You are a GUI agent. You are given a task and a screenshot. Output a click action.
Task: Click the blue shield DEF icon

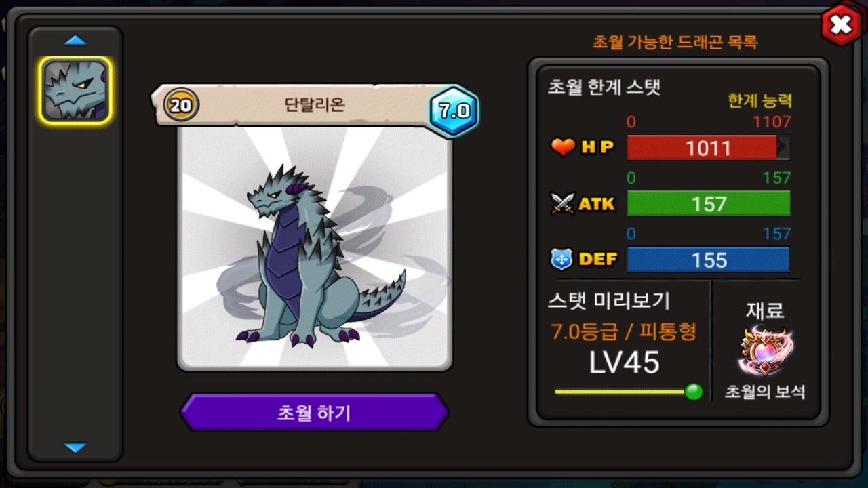click(563, 259)
